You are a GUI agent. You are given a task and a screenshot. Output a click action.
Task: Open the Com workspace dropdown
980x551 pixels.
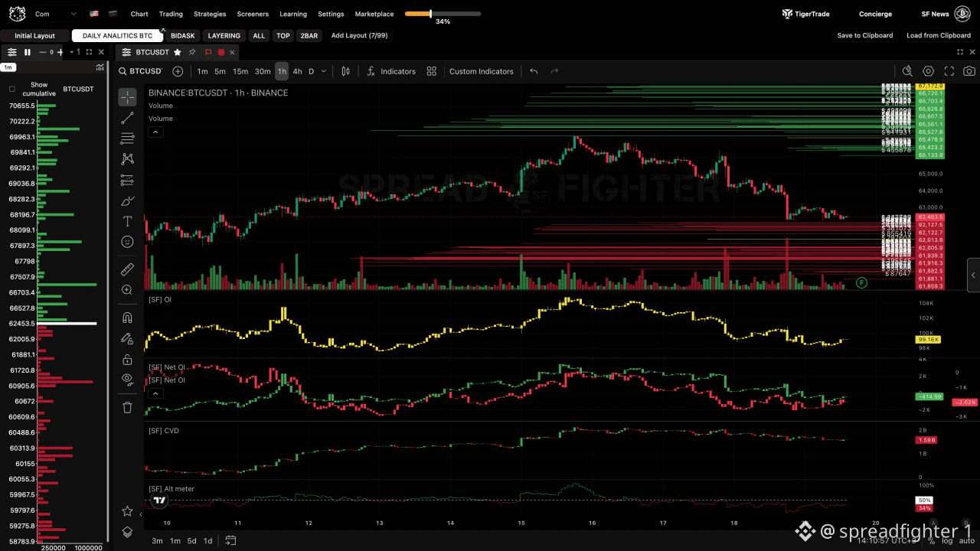56,14
